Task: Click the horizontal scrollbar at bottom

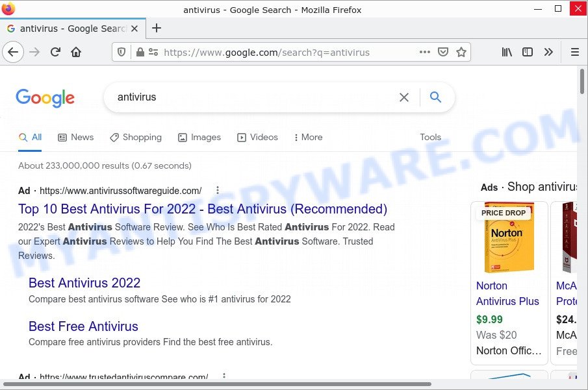Action: pos(217,384)
